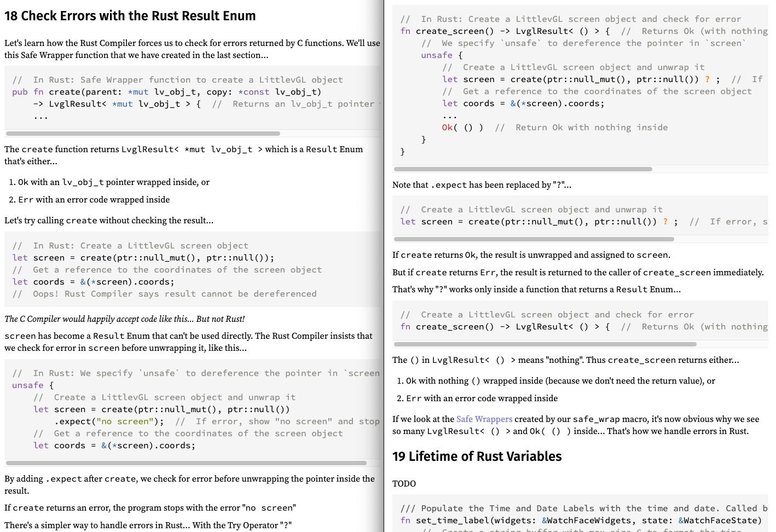776x532 pixels.
Task: Click the scrollbar below the .expect("no screen") code block
Action: 186,463
